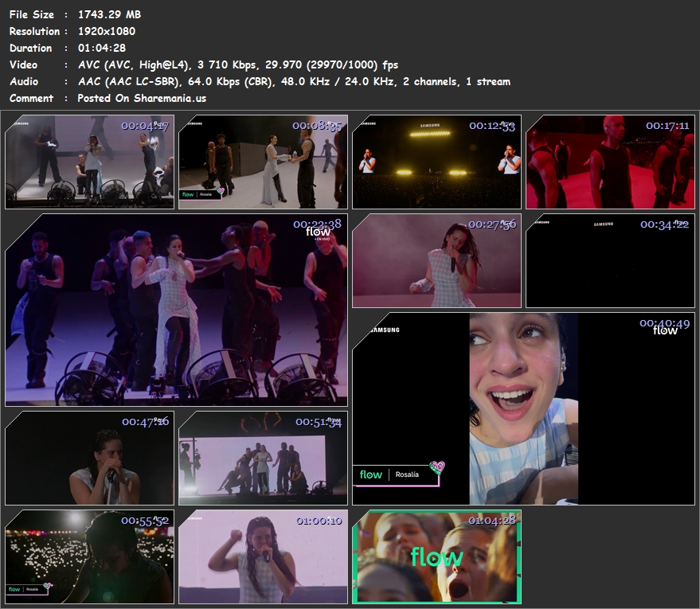Select the large 00:23:38 frame

point(176,310)
